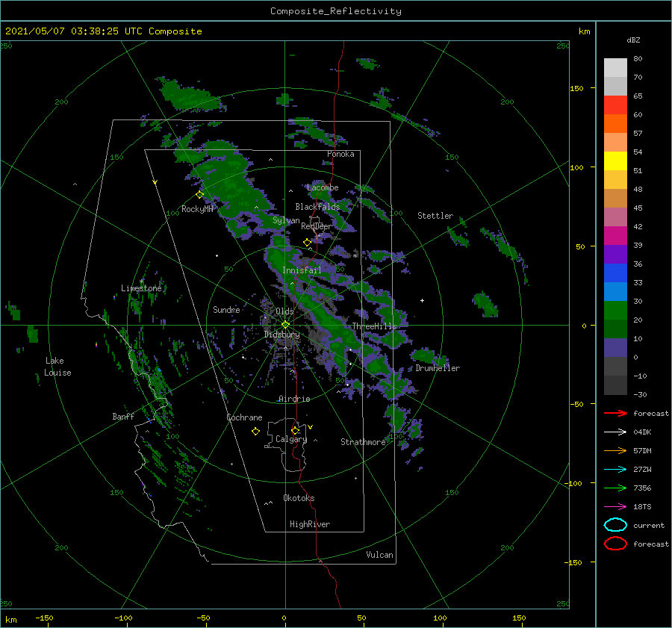672x628 pixels.
Task: Click the Sundre town label
Action: point(227,310)
